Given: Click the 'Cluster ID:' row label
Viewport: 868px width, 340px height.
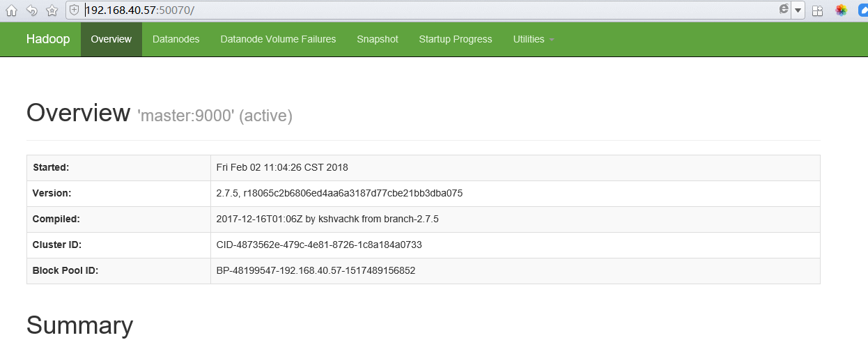Looking at the screenshot, I should point(58,245).
